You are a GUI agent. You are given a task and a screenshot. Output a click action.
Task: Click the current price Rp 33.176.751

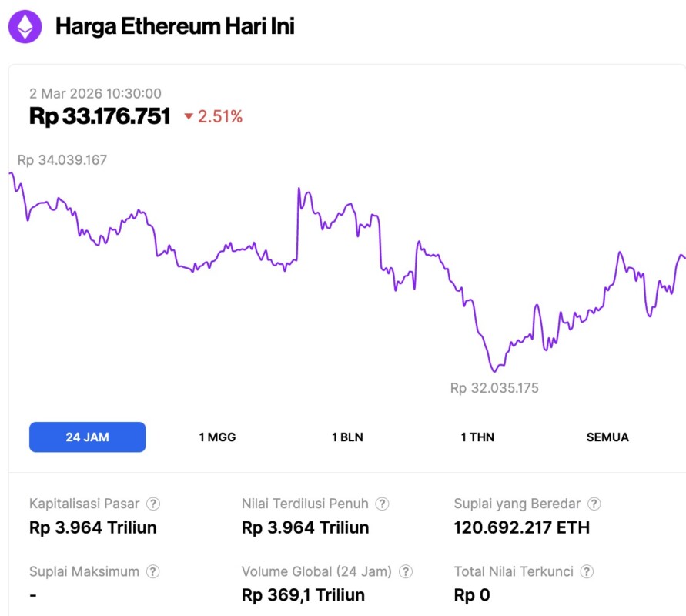pos(100,117)
